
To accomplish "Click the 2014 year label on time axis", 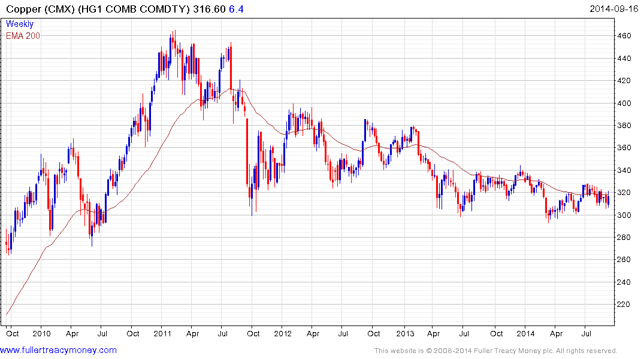I will [x=526, y=333].
